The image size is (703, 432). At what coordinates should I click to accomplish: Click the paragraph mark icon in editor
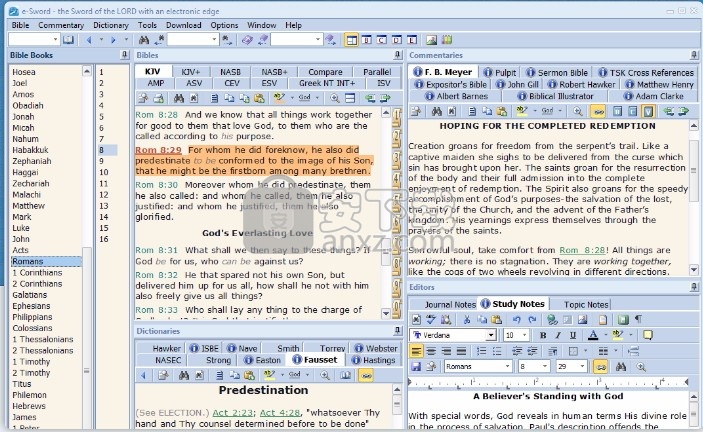point(638,320)
